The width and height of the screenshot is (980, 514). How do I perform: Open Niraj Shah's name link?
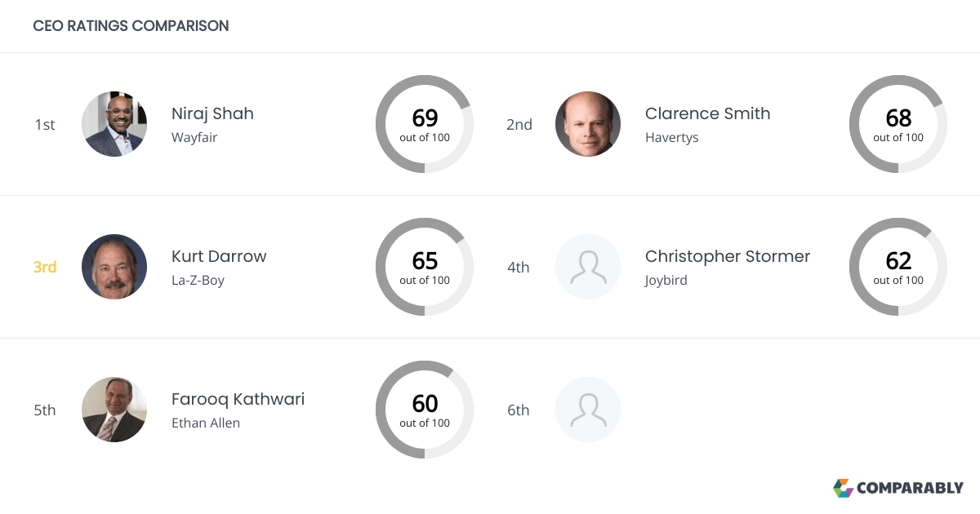pos(212,113)
